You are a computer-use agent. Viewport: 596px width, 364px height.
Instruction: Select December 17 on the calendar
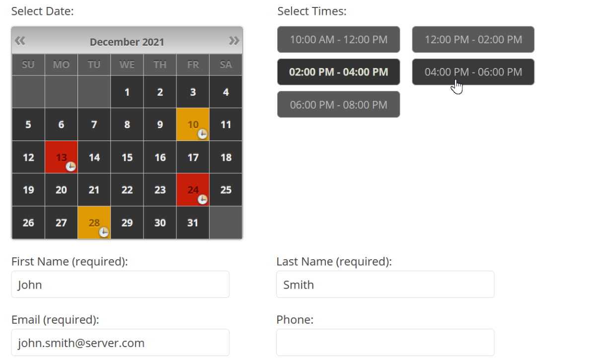click(x=193, y=157)
